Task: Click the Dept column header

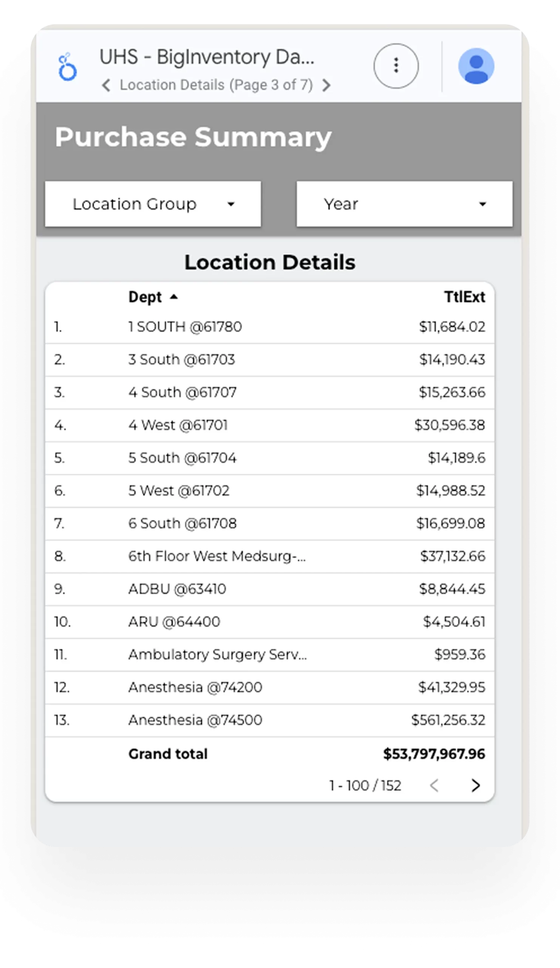Action: tap(145, 297)
